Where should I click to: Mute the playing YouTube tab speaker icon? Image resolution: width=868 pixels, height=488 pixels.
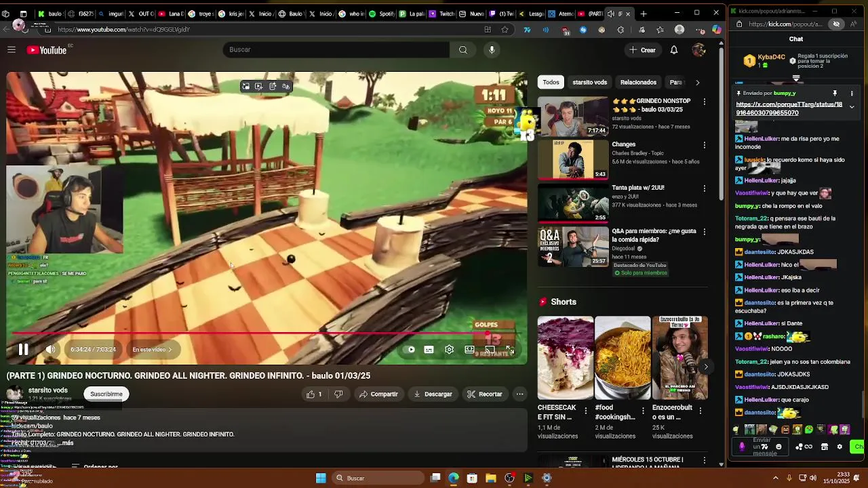(610, 14)
